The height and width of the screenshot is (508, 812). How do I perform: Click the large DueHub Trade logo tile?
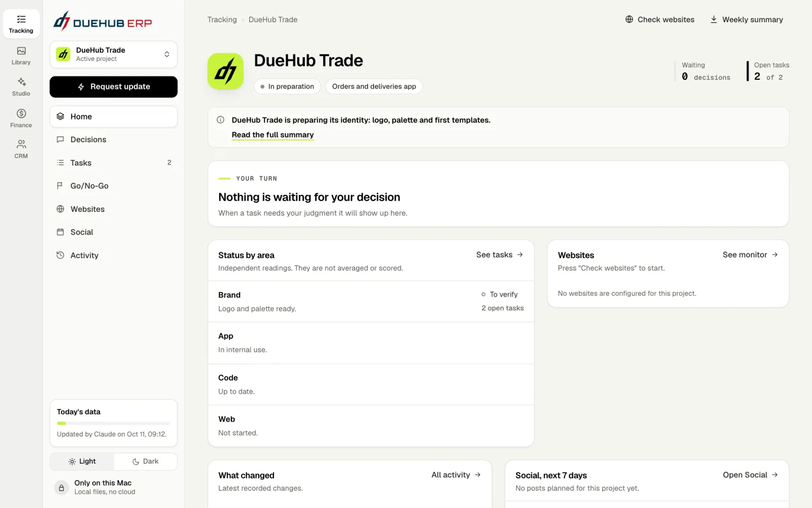click(225, 71)
